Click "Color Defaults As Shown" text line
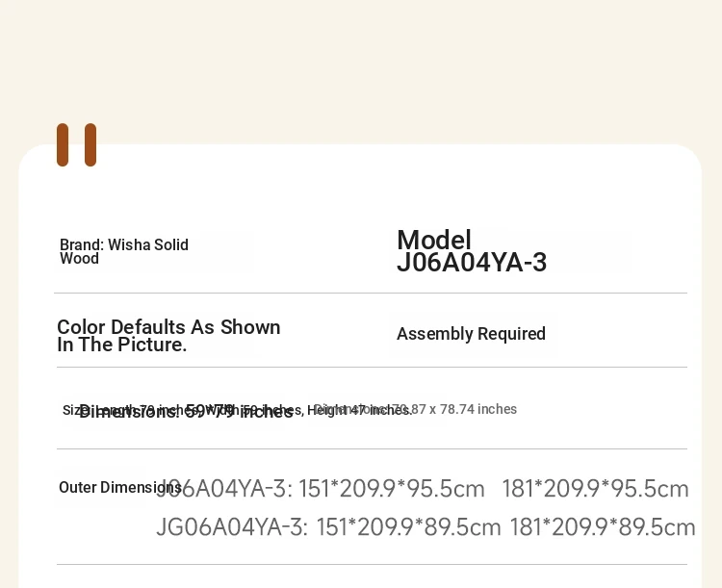Image resolution: width=722 pixels, height=588 pixels. point(168,327)
